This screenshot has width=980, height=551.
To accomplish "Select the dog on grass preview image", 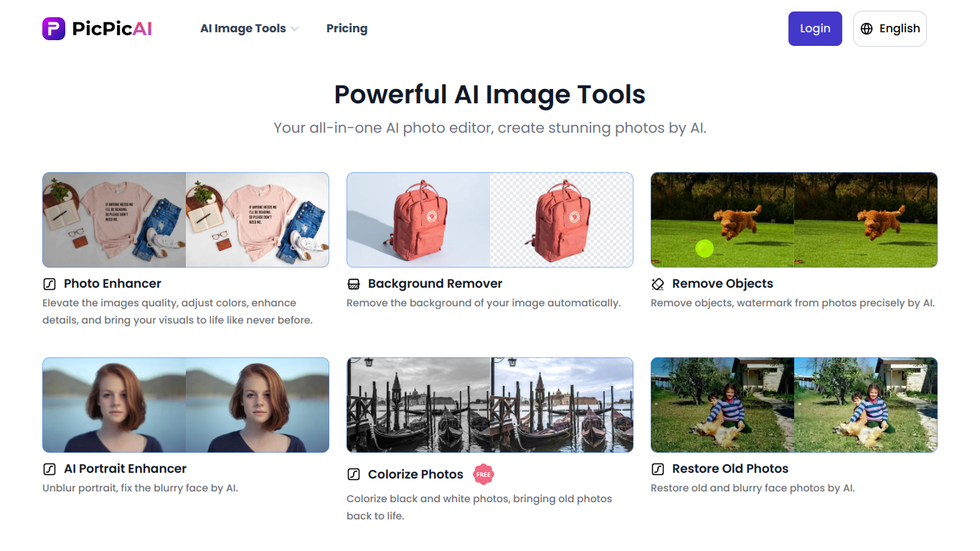I will point(794,220).
